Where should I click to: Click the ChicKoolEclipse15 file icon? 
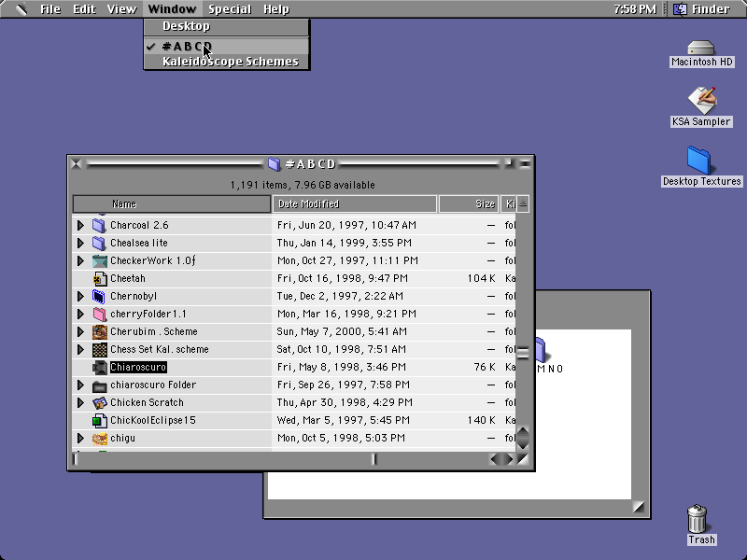point(100,421)
